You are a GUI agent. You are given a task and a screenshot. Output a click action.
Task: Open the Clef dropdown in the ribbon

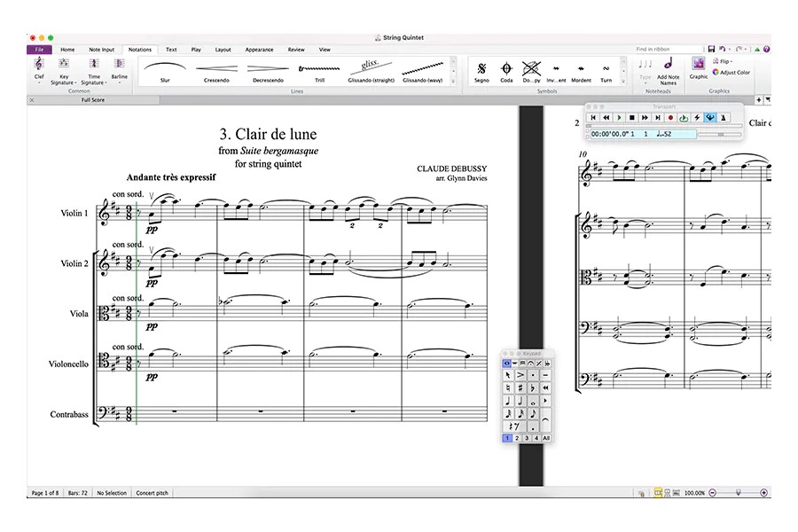[39, 70]
